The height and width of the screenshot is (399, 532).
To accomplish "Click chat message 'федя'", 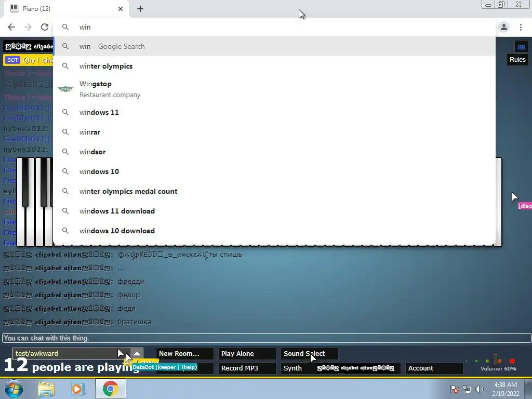I will [x=127, y=309].
